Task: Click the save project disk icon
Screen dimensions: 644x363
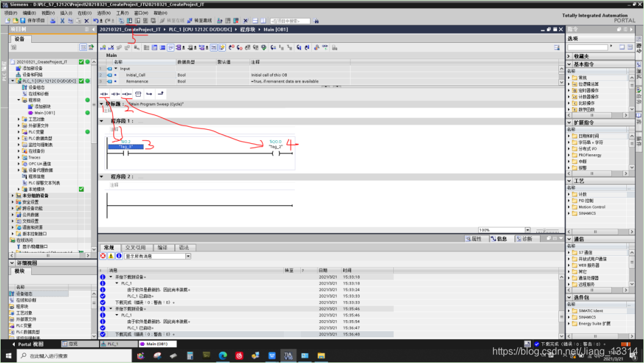Action: pos(23,21)
